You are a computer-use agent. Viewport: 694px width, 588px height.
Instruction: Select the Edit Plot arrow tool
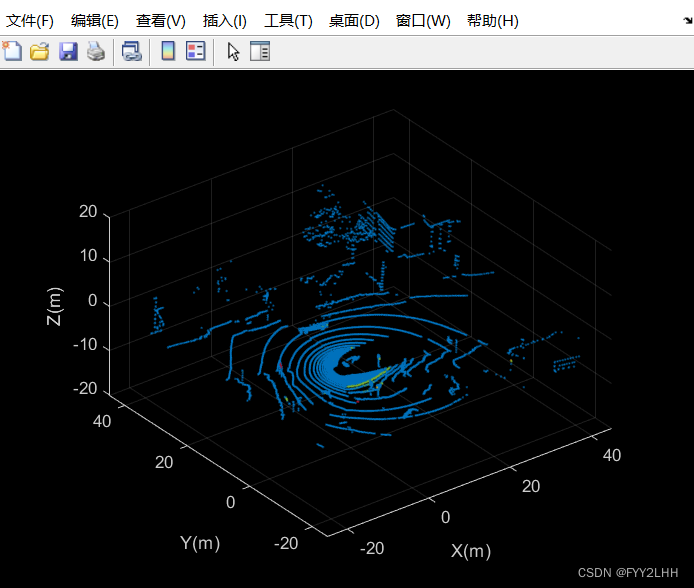tap(233, 51)
